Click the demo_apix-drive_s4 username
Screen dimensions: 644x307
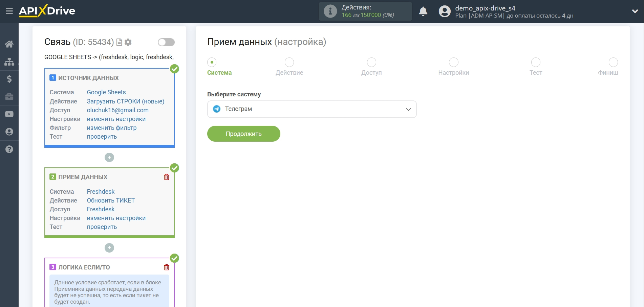click(x=485, y=8)
